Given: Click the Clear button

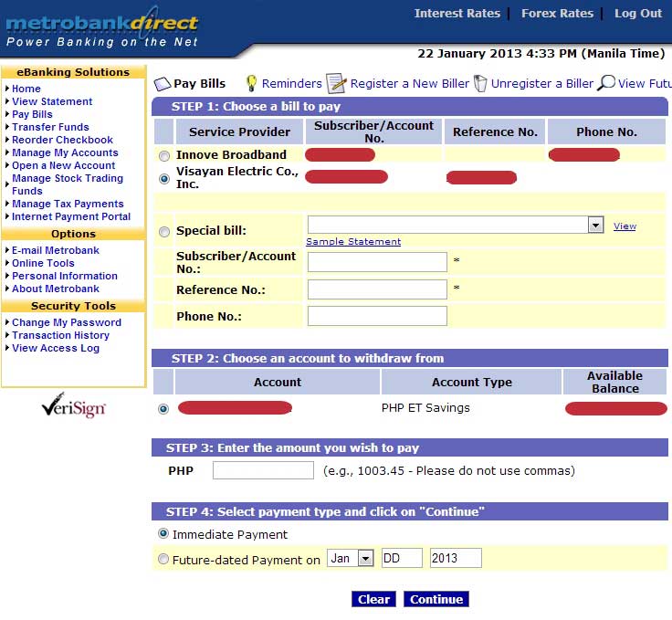Looking at the screenshot, I should tap(373, 599).
